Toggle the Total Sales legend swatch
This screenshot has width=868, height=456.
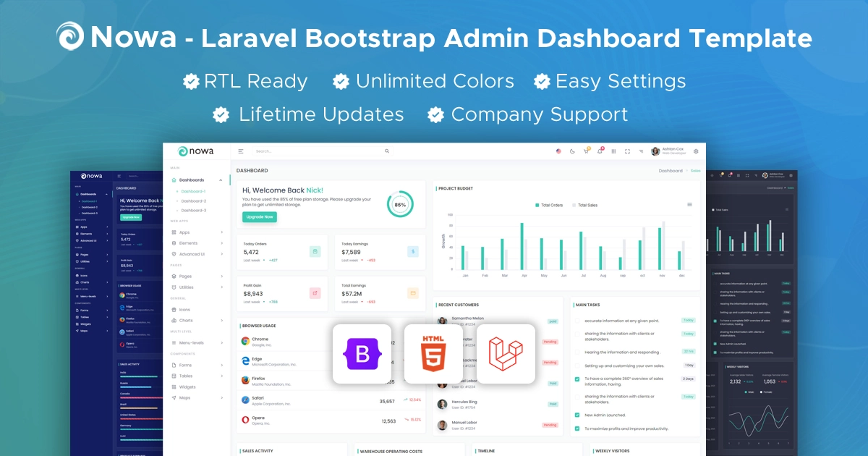click(x=574, y=206)
